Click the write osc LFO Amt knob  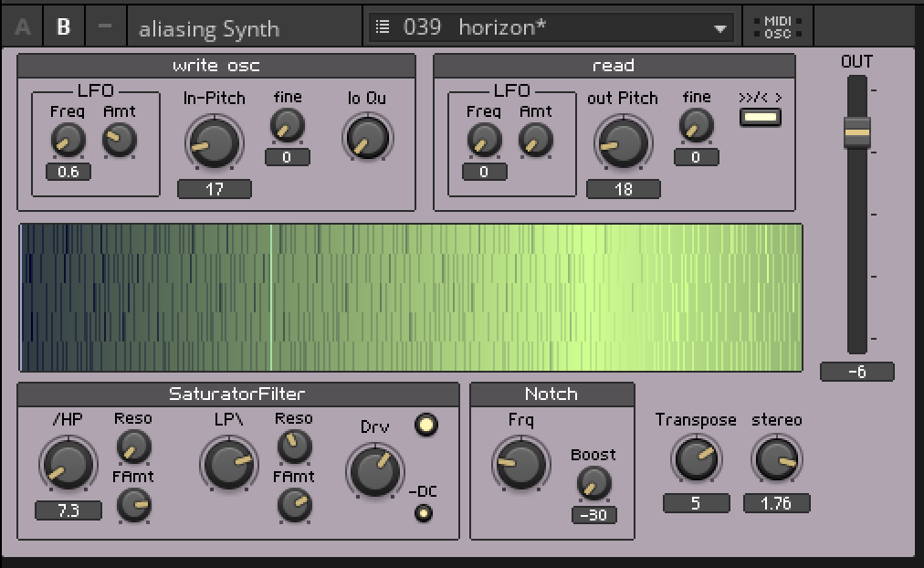pos(119,141)
